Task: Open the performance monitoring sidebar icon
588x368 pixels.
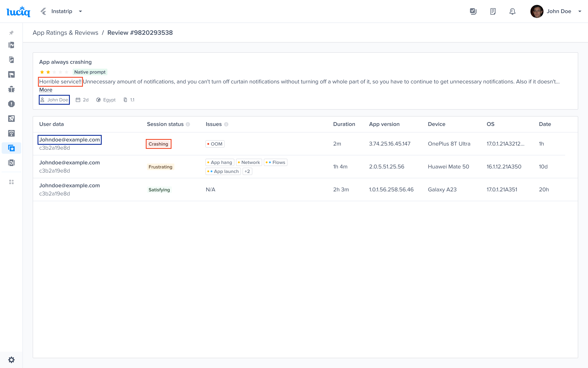Action: pos(11,45)
